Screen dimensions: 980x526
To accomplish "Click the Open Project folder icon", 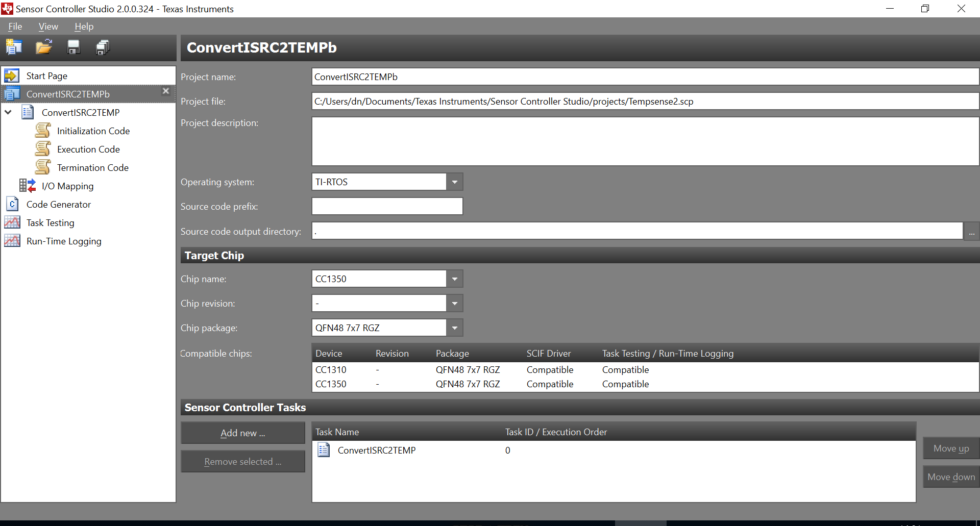I will (x=44, y=47).
